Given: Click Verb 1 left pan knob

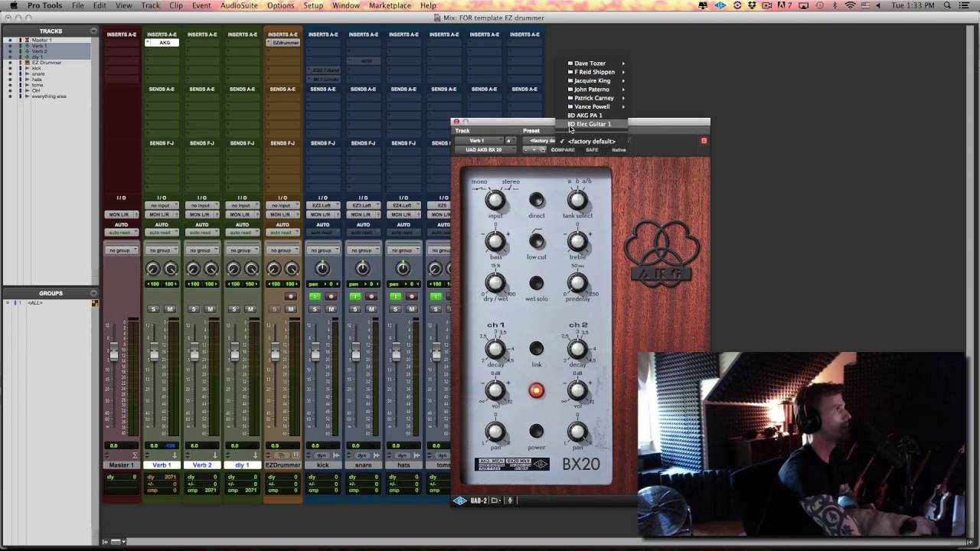Looking at the screenshot, I should (152, 269).
